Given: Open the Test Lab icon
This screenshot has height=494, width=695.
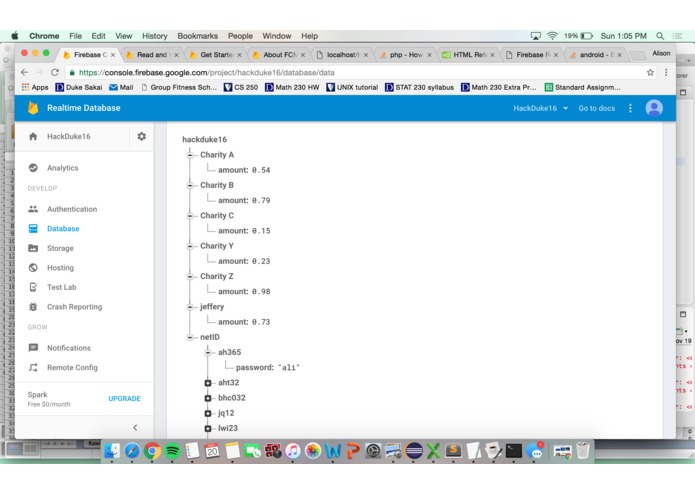Looking at the screenshot, I should pos(33,287).
